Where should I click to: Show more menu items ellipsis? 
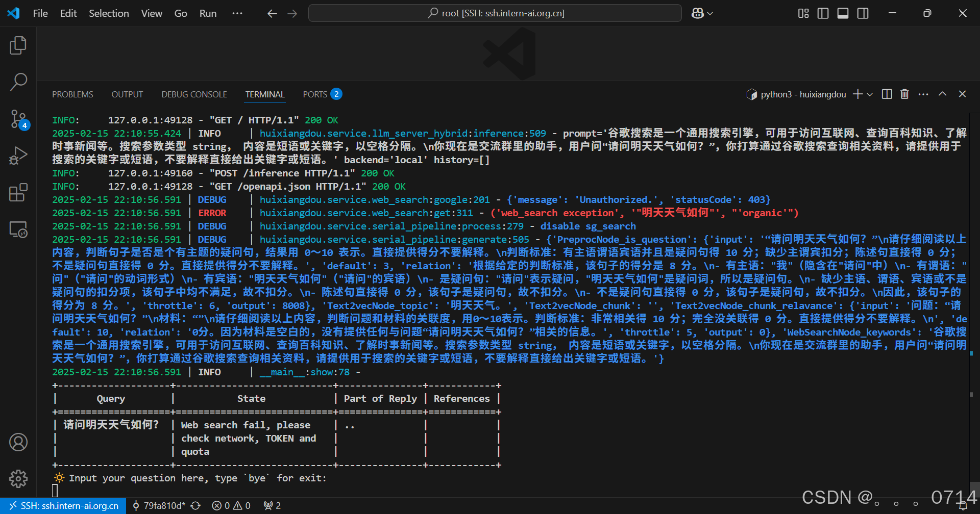coord(237,13)
